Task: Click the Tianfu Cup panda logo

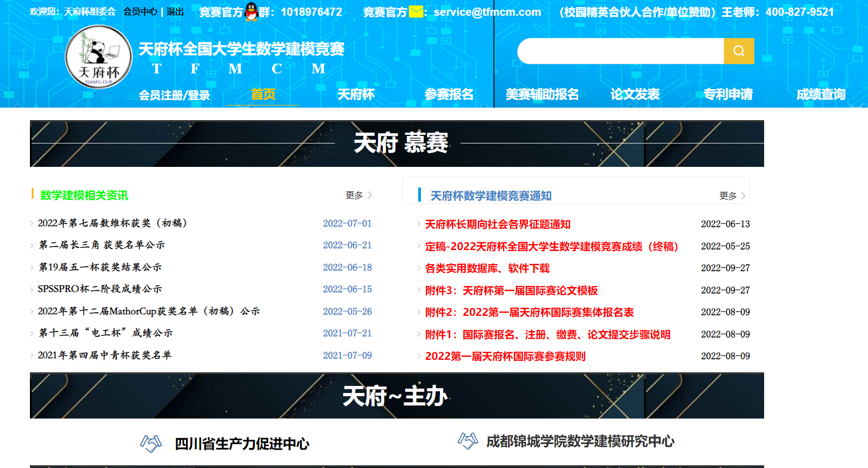Action: pos(98,57)
